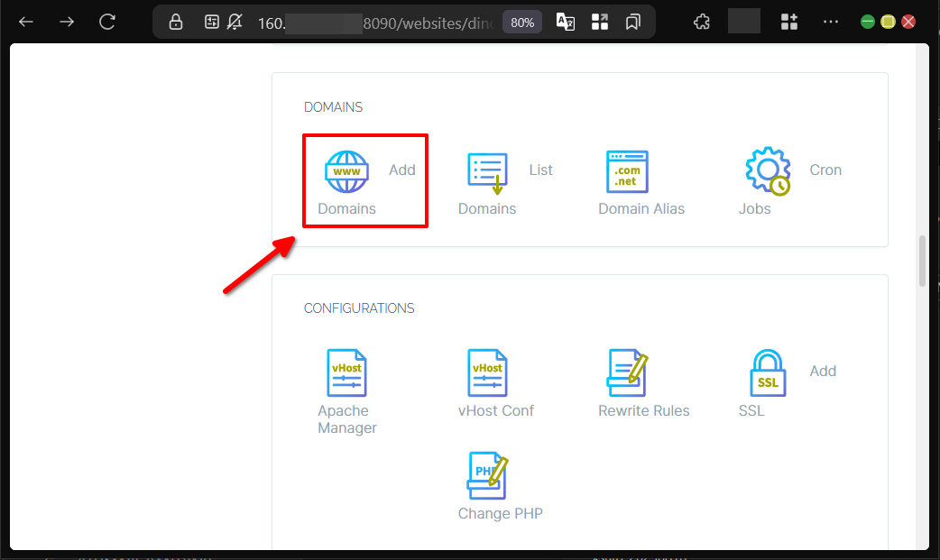Click the Domain Alias .com .net icon

(627, 171)
